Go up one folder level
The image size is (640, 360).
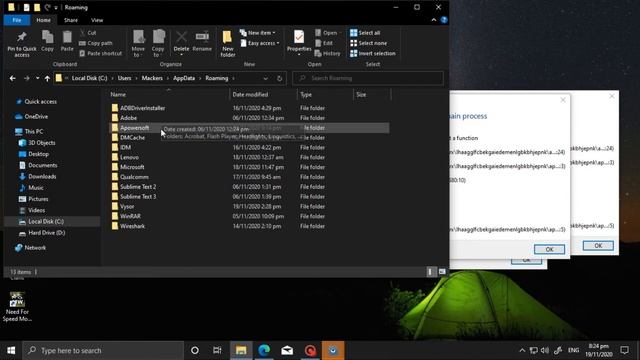click(47, 78)
